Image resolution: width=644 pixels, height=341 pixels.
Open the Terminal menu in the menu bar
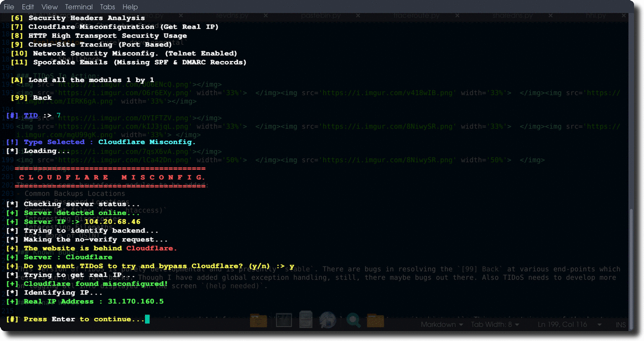79,7
